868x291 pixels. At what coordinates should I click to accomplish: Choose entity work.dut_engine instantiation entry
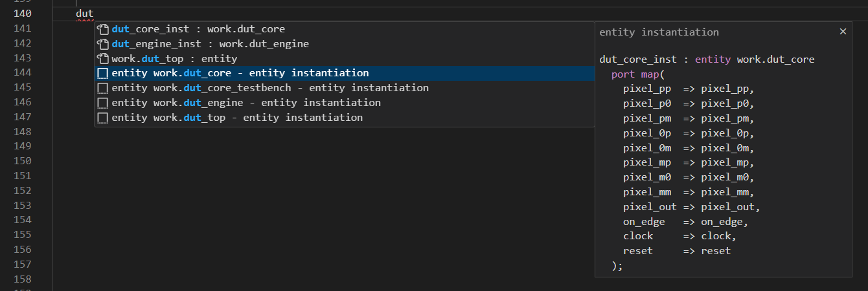tap(246, 103)
